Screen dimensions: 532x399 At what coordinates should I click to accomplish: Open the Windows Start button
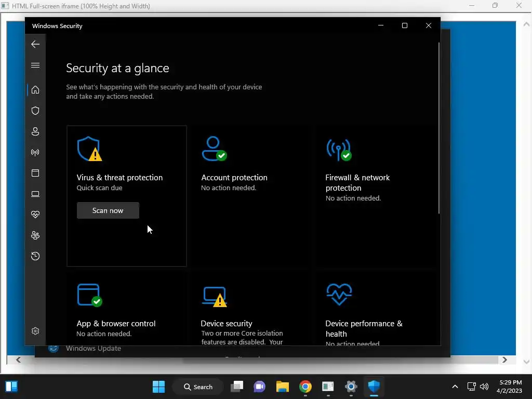pos(158,387)
